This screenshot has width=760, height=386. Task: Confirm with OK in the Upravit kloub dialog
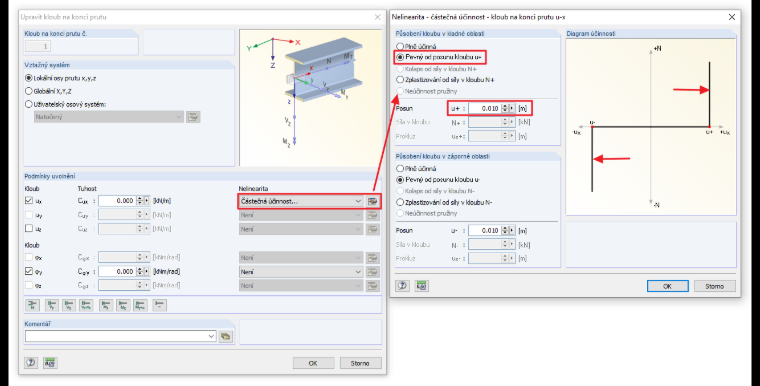[313, 363]
